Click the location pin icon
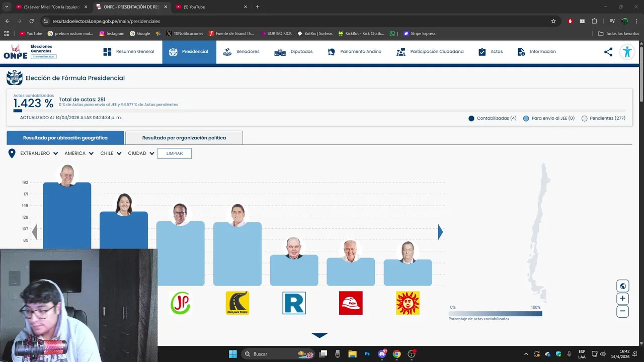Image resolution: width=644 pixels, height=362 pixels. (x=12, y=153)
